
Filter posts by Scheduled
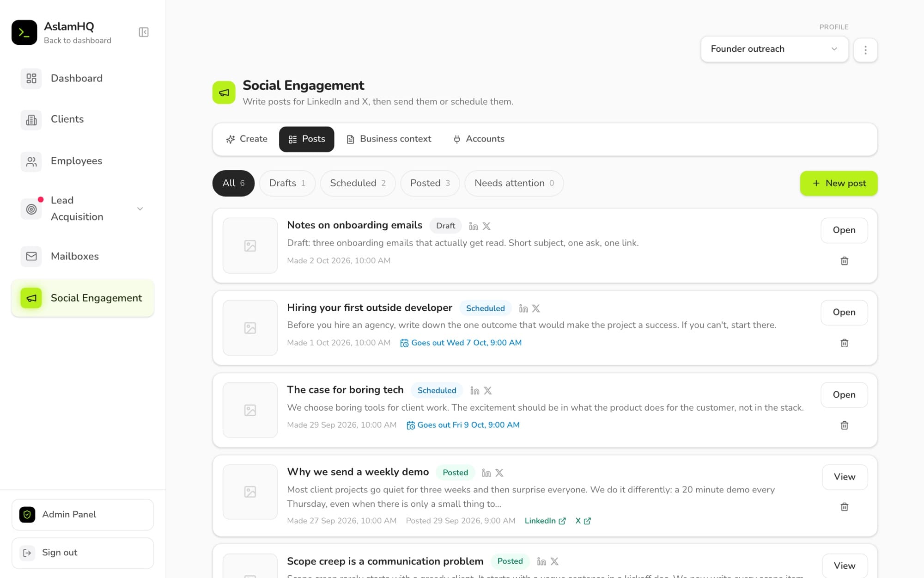tap(358, 184)
